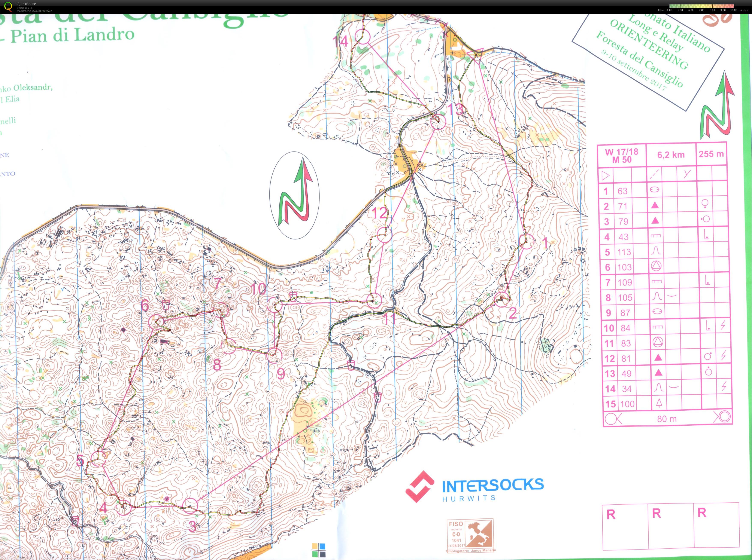The height and width of the screenshot is (560, 752).
Task: Click the 'Versione 2.4' version label
Action: coord(25,8)
